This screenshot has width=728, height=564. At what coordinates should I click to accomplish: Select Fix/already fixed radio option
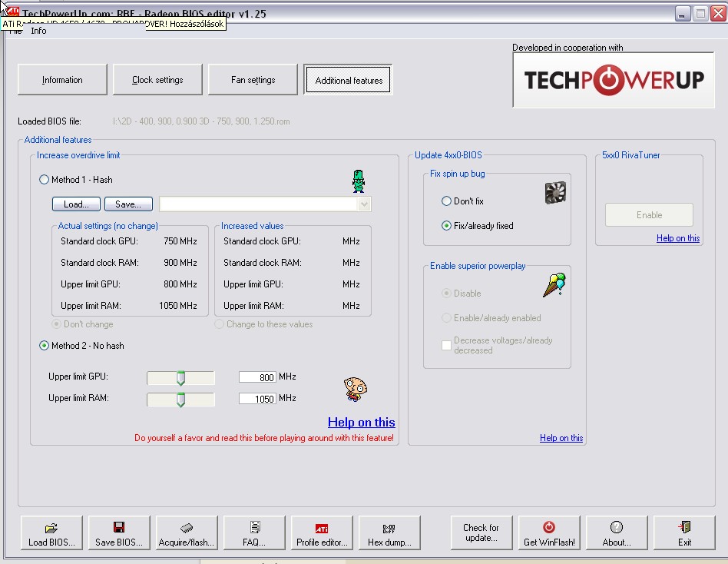pyautogui.click(x=446, y=225)
